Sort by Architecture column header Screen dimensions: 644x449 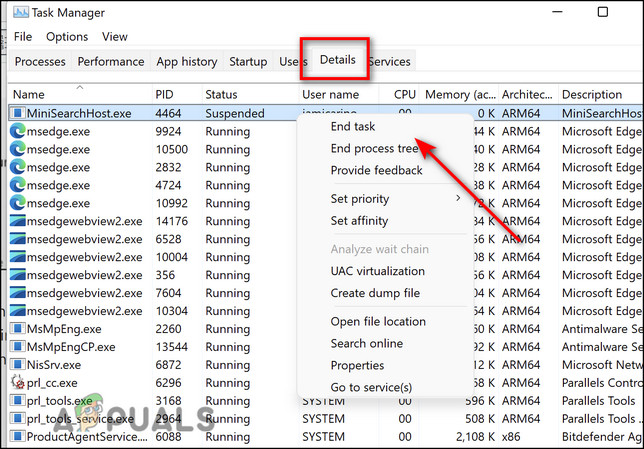(x=528, y=94)
